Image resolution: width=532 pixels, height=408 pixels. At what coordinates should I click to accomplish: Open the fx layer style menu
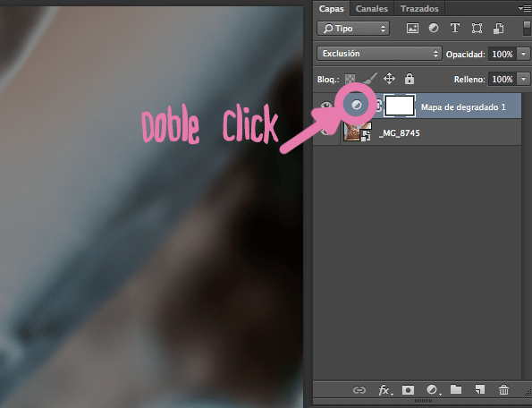(385, 390)
